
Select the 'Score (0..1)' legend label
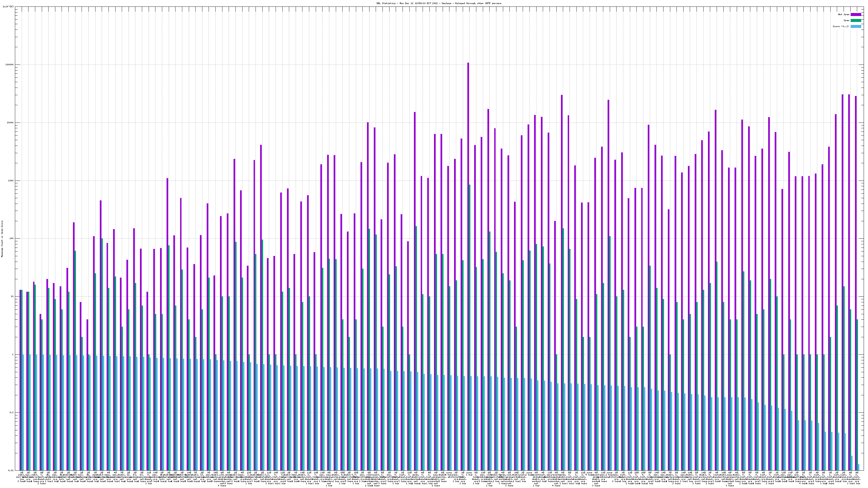tap(841, 26)
